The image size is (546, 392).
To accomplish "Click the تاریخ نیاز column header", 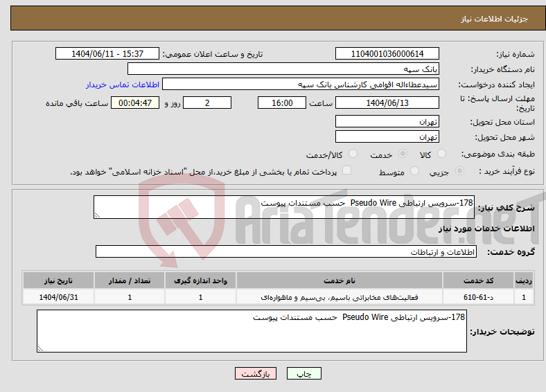I will [58, 280].
